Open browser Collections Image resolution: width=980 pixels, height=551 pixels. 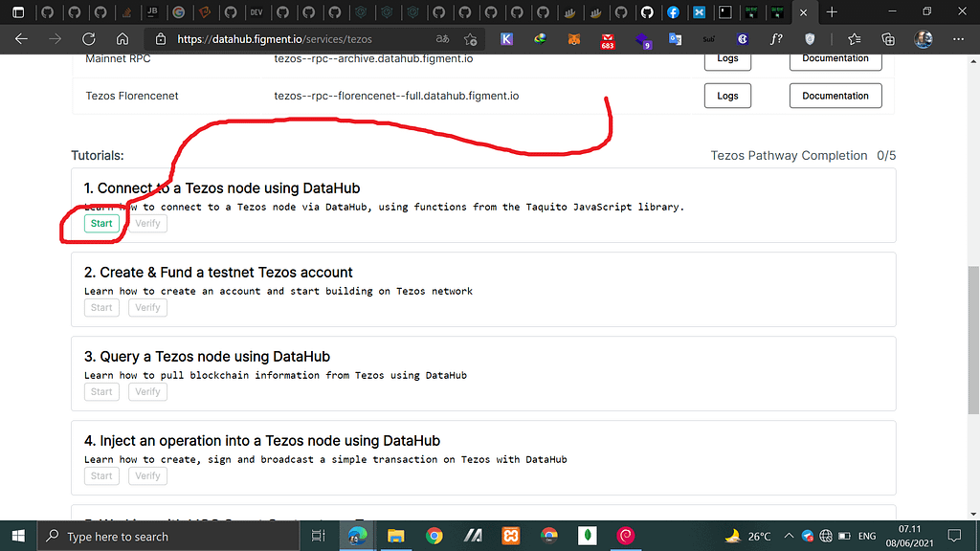pyautogui.click(x=888, y=38)
